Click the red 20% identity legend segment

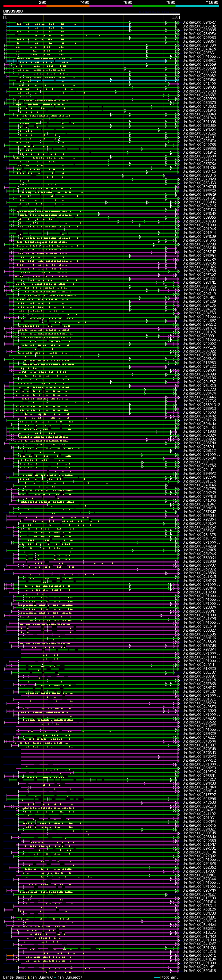pyautogui.click(x=25, y=6)
